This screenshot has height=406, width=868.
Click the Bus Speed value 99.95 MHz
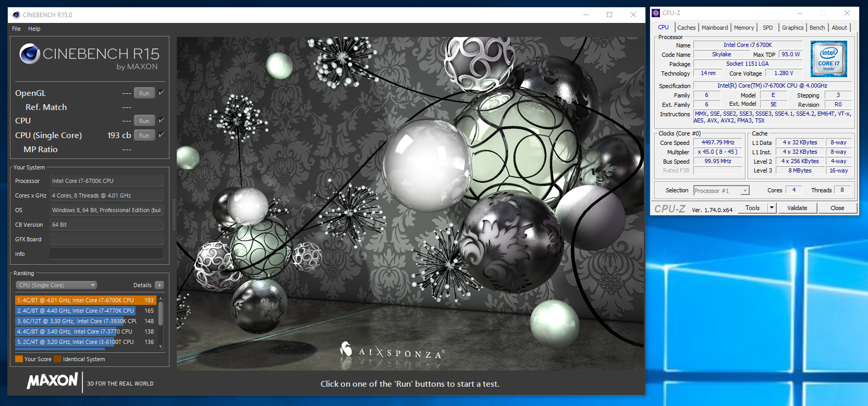(x=718, y=161)
